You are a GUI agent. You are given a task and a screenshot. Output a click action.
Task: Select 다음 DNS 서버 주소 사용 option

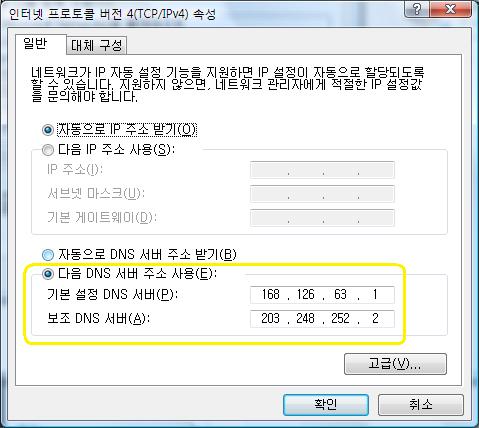48,274
